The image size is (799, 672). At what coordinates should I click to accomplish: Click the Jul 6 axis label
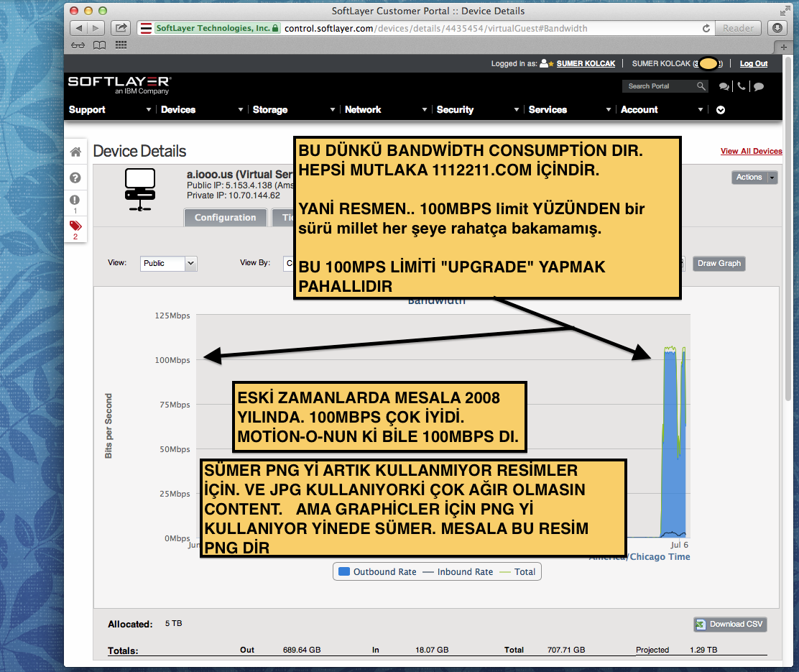tap(679, 545)
